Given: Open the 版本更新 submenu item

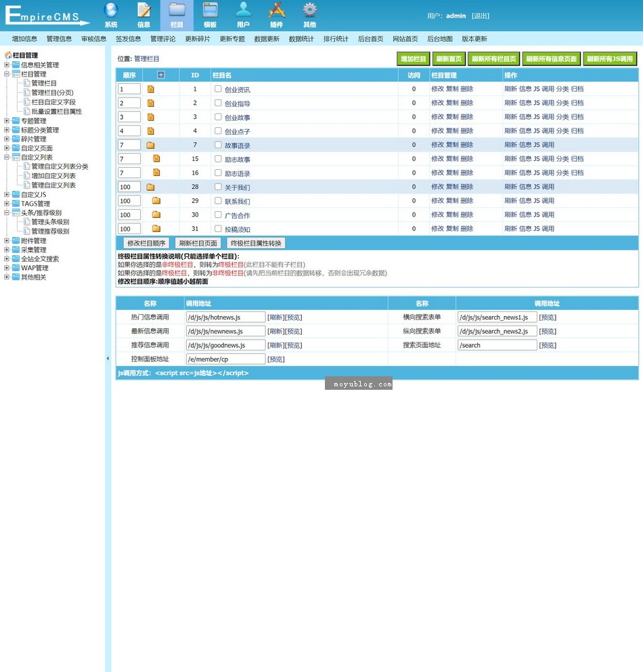Looking at the screenshot, I should [474, 39].
